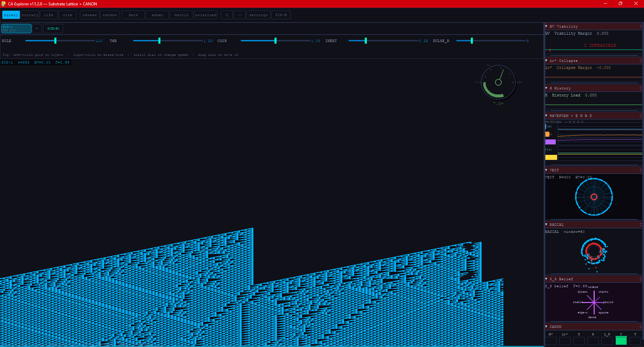Toggle the ΩV canon indicator box
This screenshot has height=347, width=644.
tap(551, 341)
